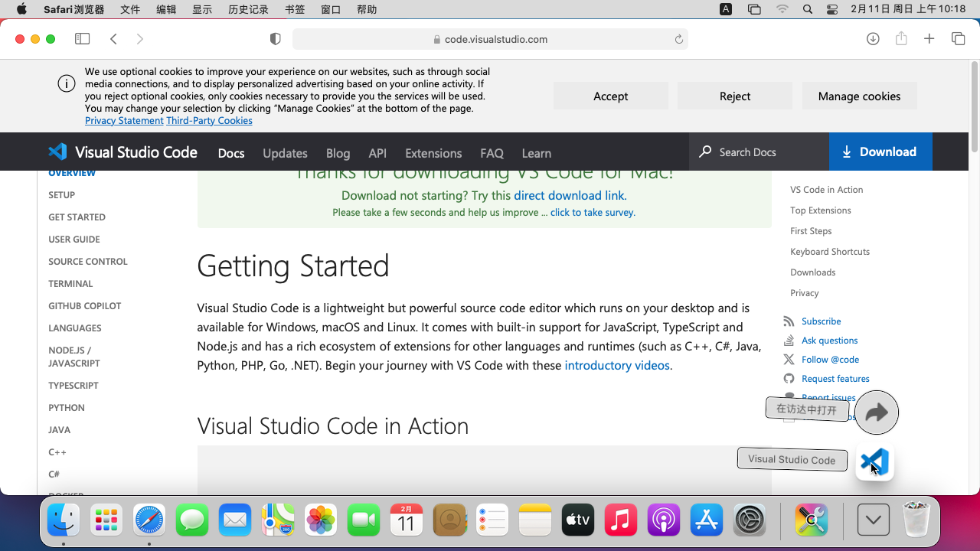This screenshot has width=980, height=551.
Task: Open Music from the Dock
Action: [x=621, y=521]
